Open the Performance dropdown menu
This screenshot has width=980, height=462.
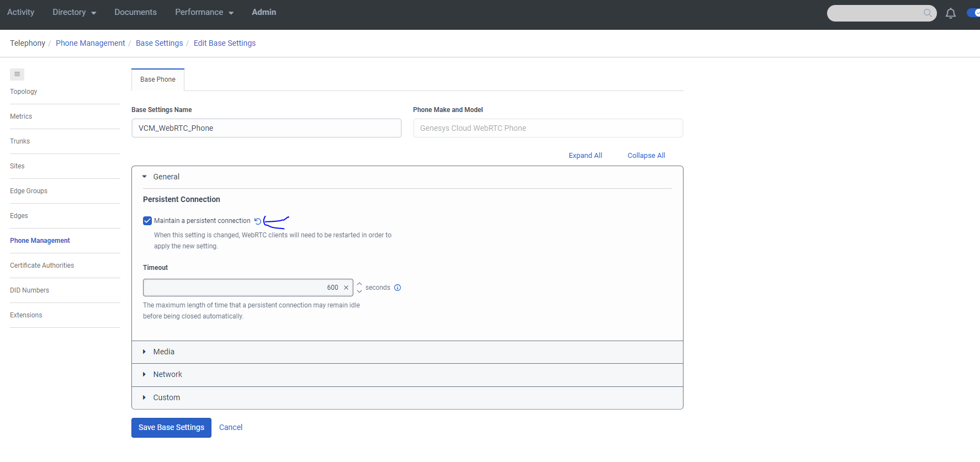(x=204, y=12)
